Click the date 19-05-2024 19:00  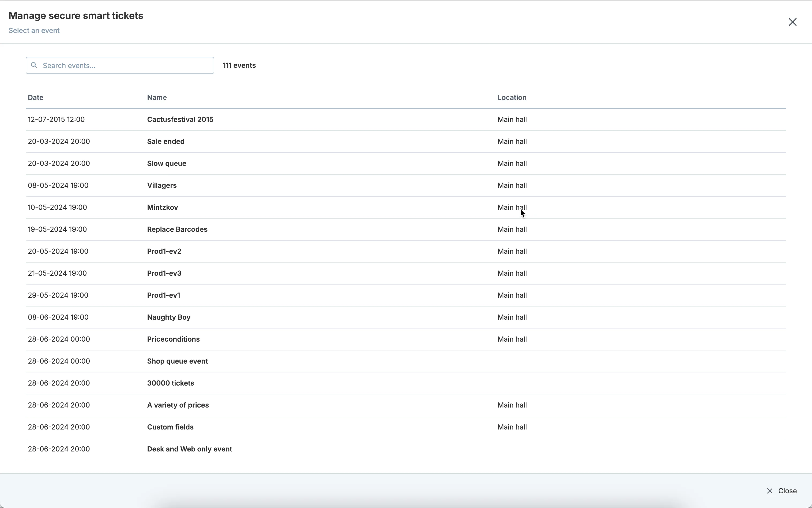[x=57, y=229]
